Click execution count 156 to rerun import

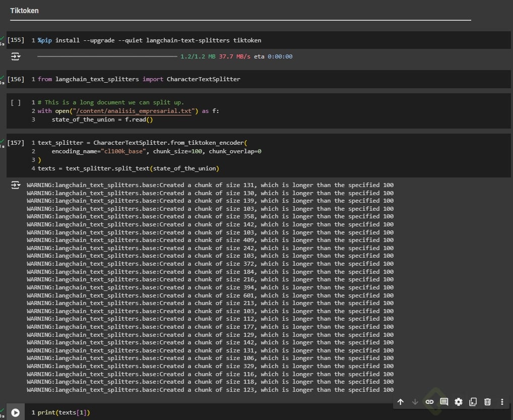pos(16,79)
